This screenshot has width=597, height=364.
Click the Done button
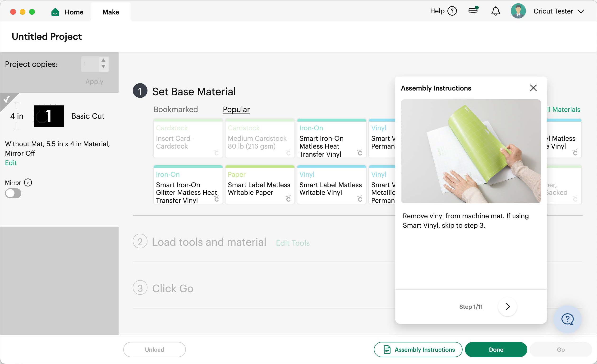tap(496, 350)
